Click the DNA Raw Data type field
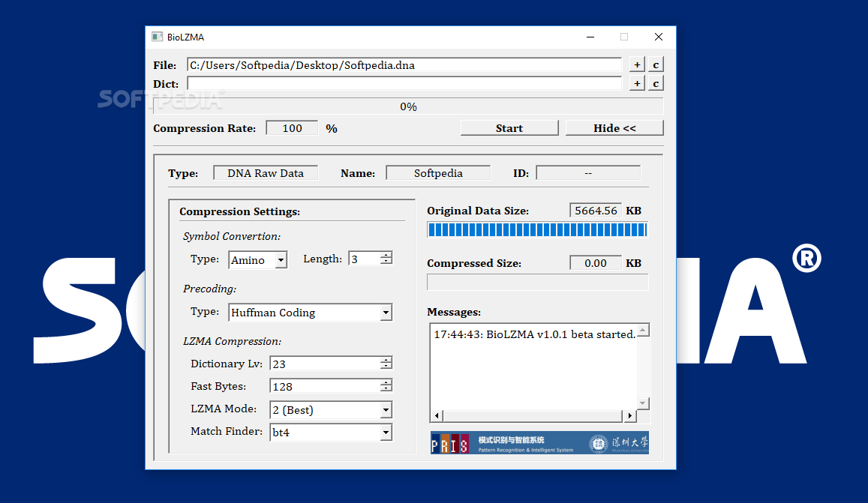The height and width of the screenshot is (503, 868). point(266,173)
